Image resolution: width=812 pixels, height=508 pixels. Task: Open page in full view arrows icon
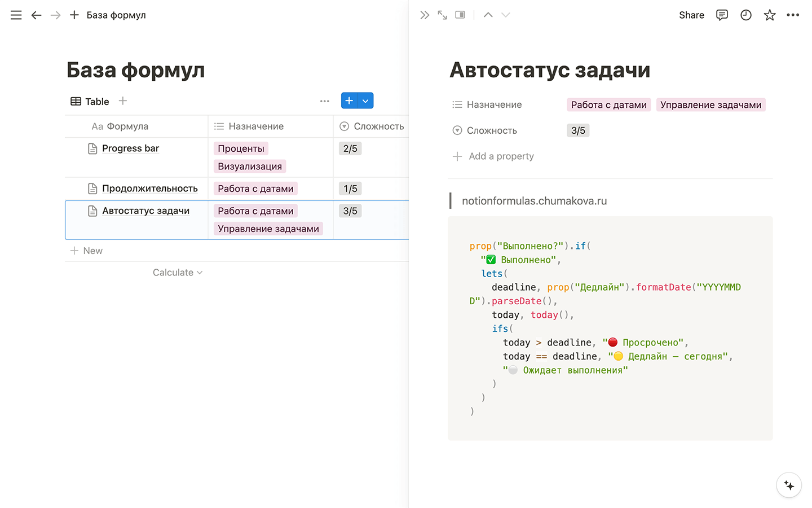(443, 15)
